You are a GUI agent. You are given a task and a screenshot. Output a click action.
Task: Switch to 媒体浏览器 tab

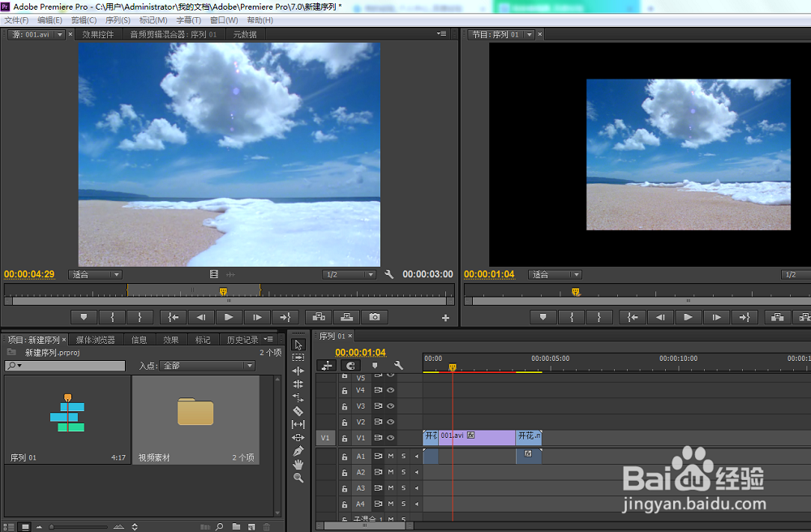[x=96, y=340]
